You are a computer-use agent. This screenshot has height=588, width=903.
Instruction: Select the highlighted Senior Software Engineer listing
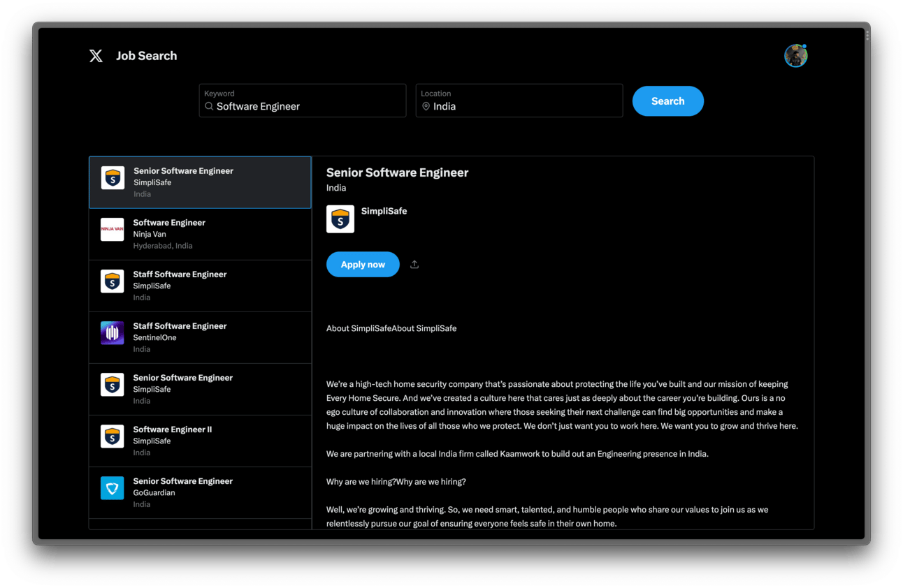tap(200, 182)
